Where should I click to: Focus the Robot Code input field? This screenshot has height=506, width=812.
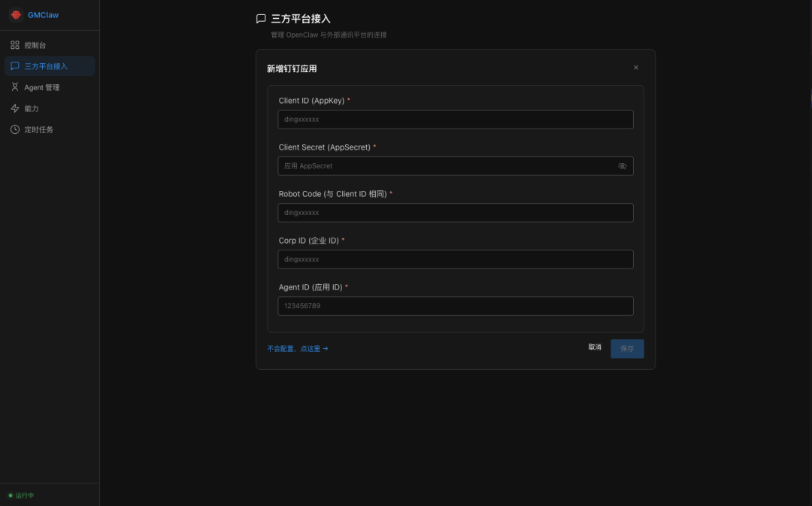coord(455,212)
